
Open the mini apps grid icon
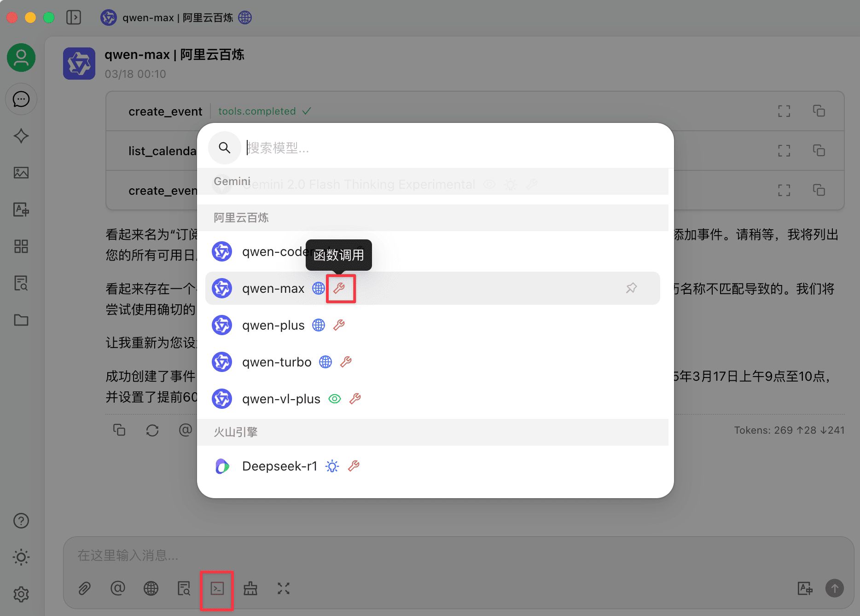point(21,246)
